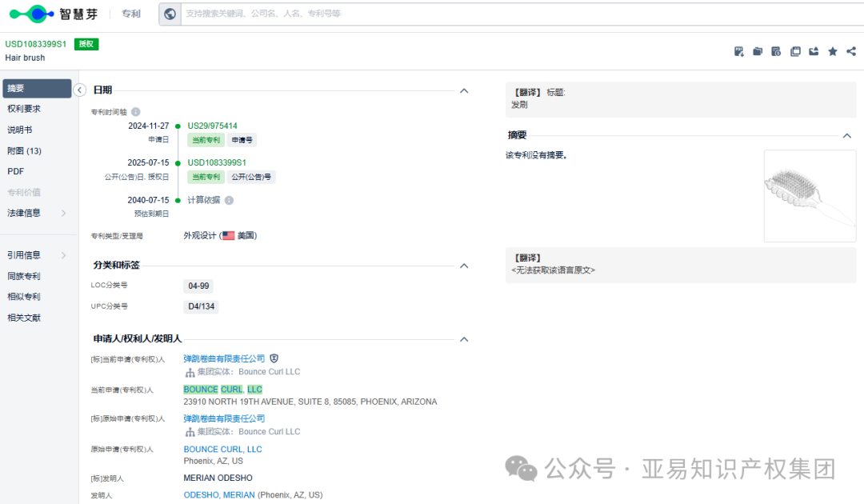Share the patent via share icon
The image size is (864, 504).
pos(850,50)
